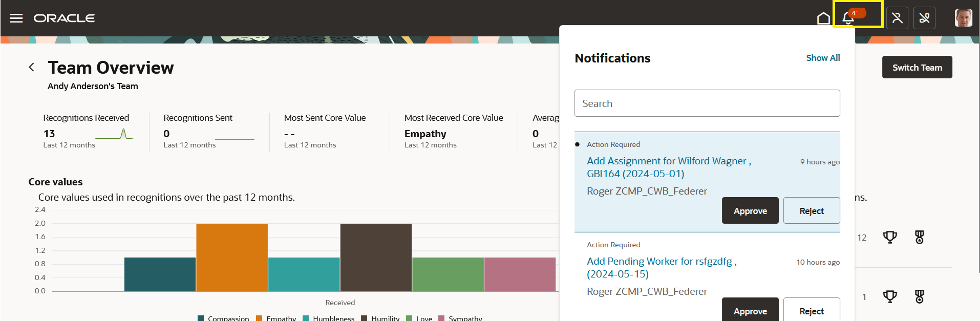This screenshot has height=321, width=980.
Task: Click the green Love bar
Action: pyautogui.click(x=448, y=274)
